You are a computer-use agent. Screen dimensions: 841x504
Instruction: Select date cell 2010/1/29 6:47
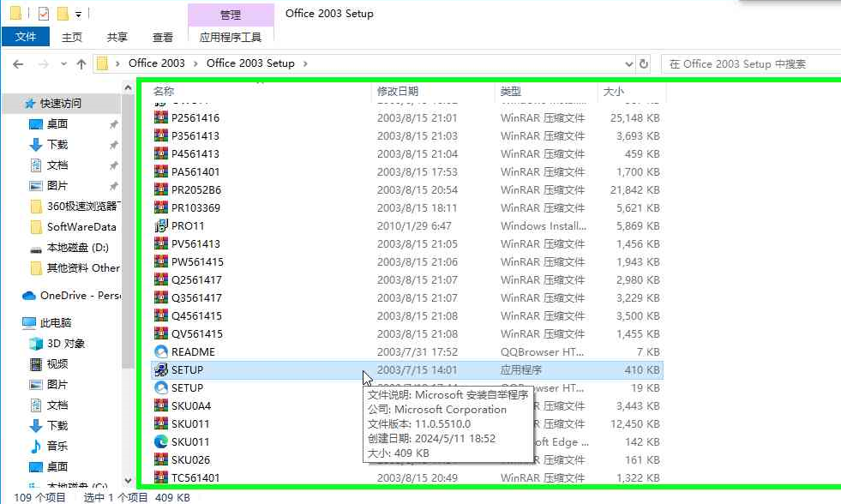pos(414,225)
